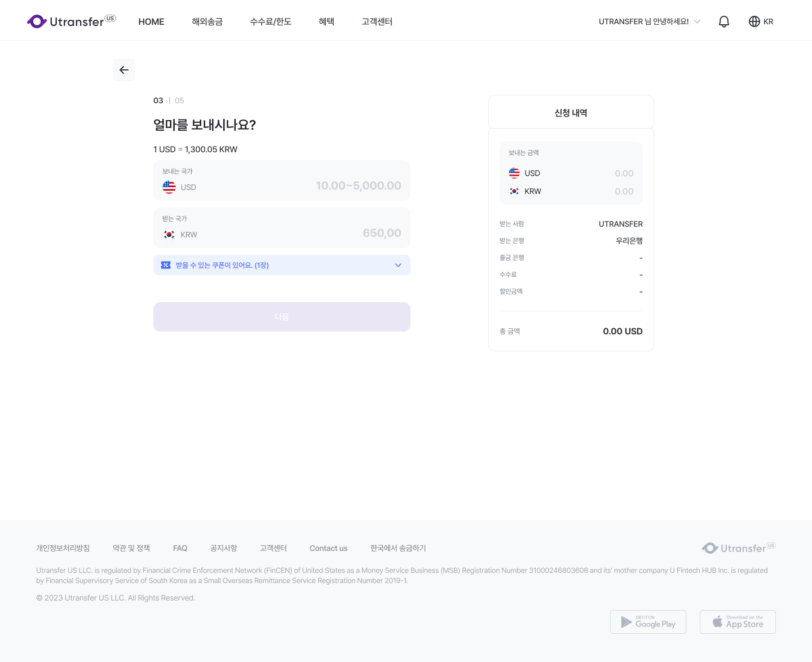Click the 출금 은행 label
This screenshot has width=812, height=662.
click(512, 258)
